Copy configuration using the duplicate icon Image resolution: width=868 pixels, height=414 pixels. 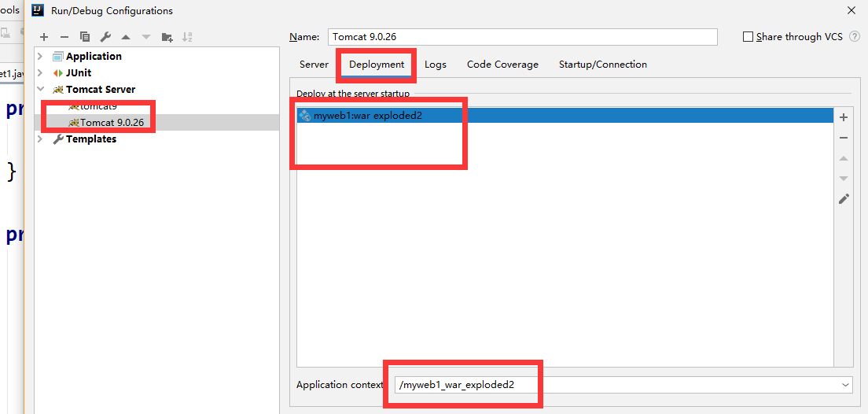coord(85,37)
